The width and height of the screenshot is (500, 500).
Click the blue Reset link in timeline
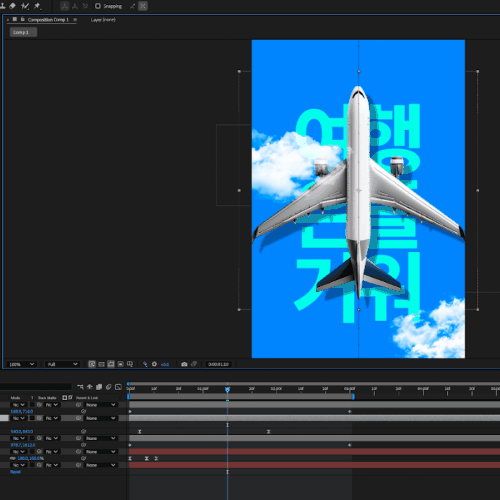click(15, 472)
